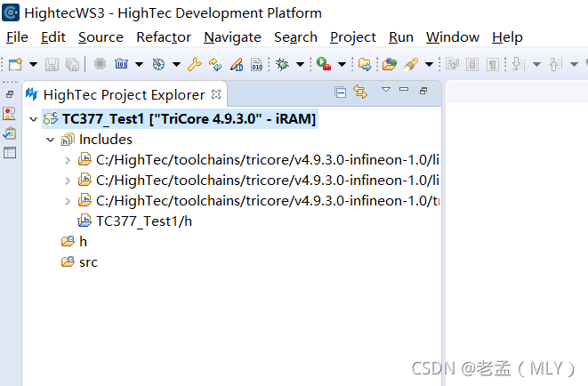Collapse the TC377_Test1 project node

tap(34, 119)
